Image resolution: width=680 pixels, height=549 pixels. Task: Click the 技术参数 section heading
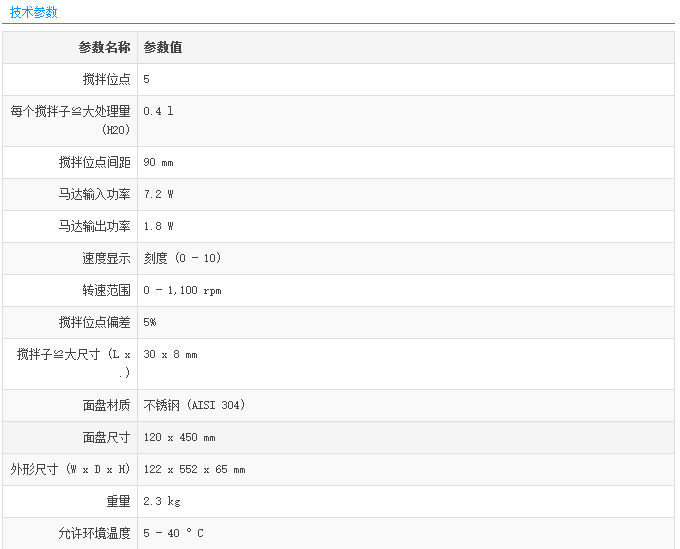click(x=33, y=12)
